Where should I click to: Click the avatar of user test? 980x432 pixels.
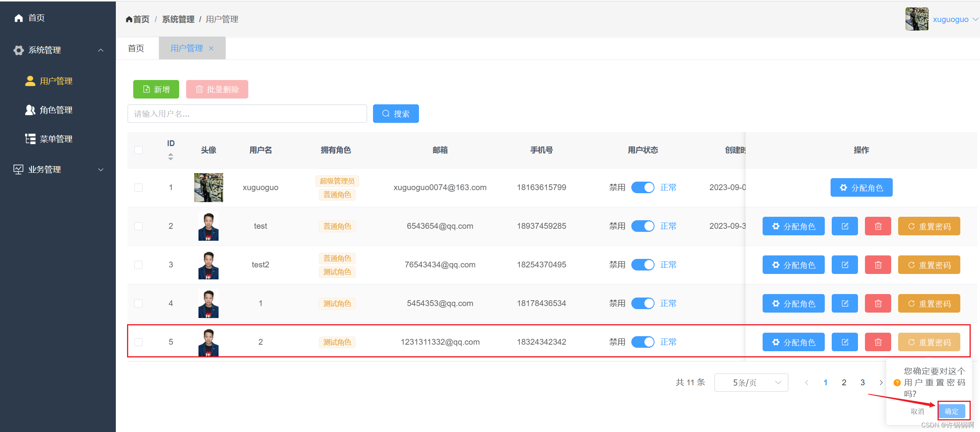tap(209, 226)
